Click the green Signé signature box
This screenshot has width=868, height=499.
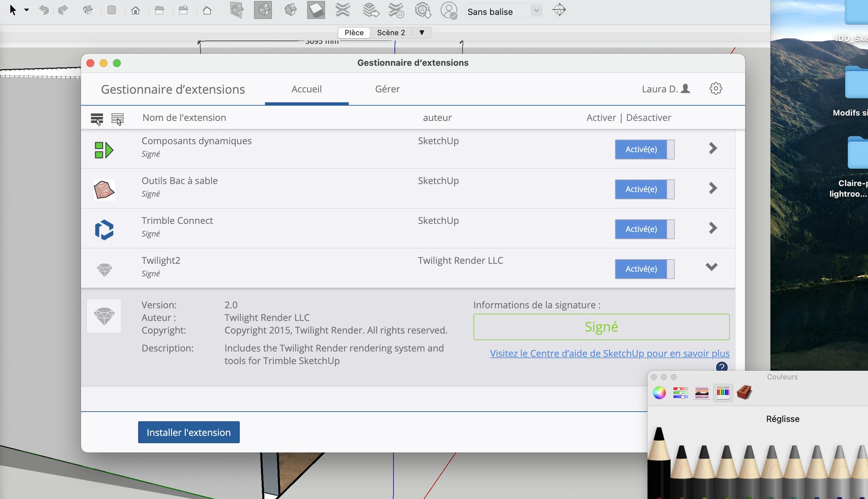(x=601, y=327)
